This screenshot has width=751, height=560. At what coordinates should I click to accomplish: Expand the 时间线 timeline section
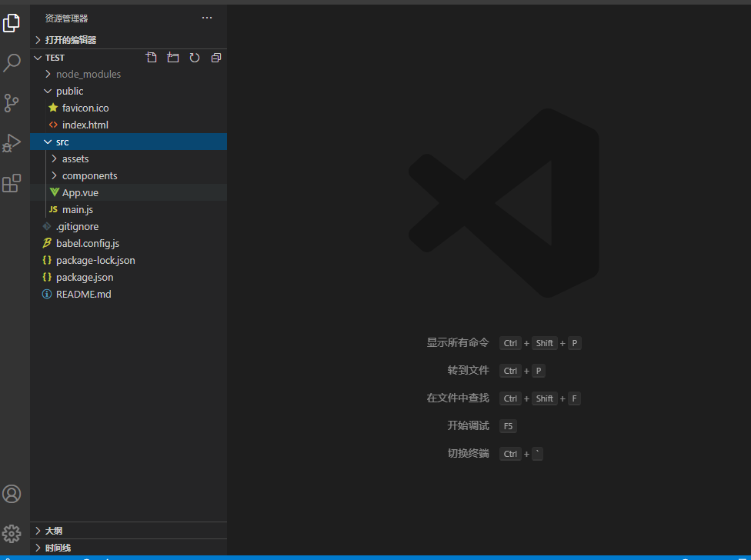[x=129, y=548]
